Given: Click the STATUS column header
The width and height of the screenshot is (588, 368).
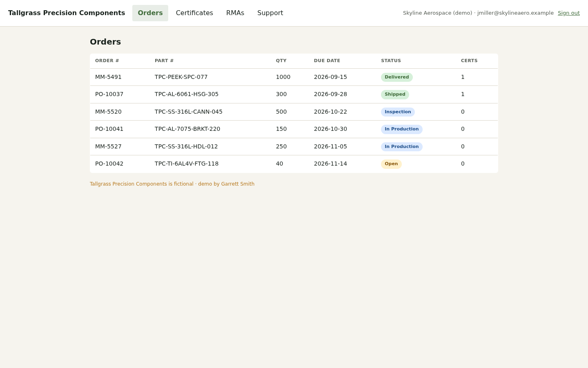Looking at the screenshot, I should pos(391,61).
